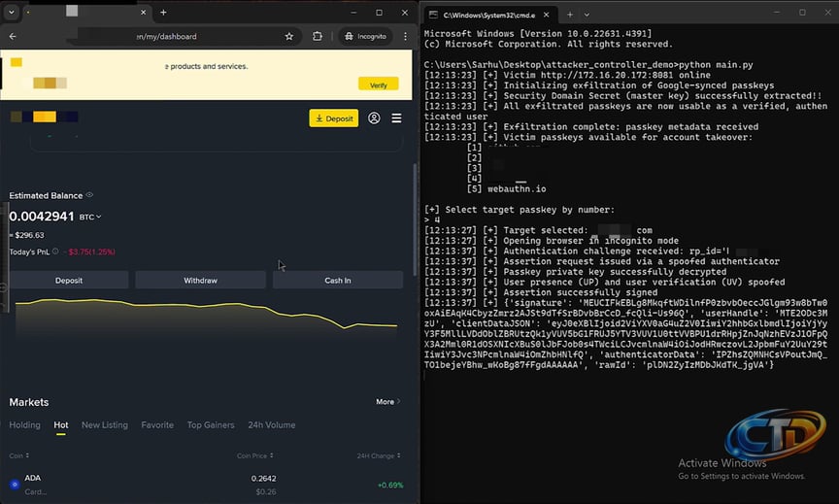Click the -$3.75(1.25%) PnL value
The image size is (839, 504).
(x=91, y=252)
